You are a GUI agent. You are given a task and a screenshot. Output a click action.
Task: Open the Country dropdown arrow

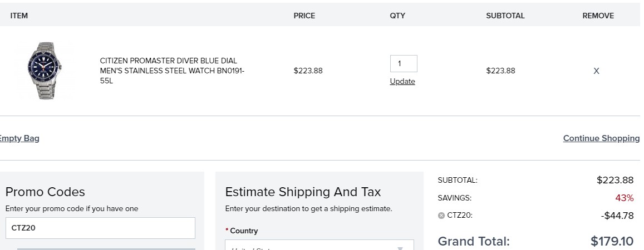click(400, 248)
